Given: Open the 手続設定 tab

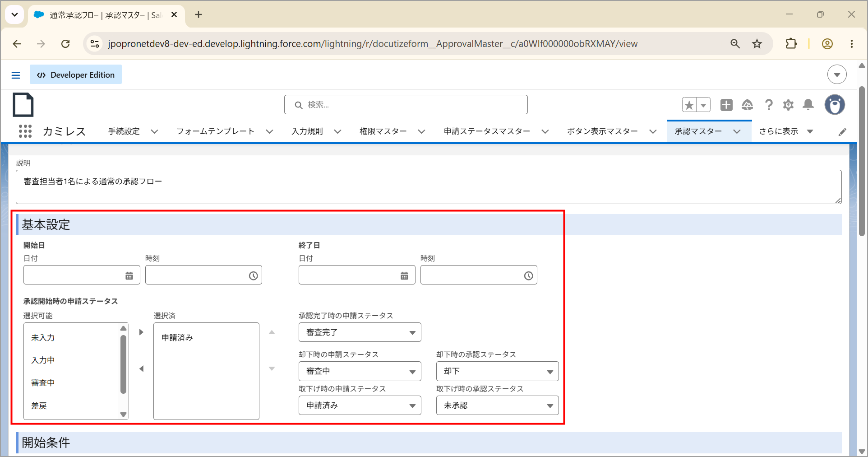Looking at the screenshot, I should 124,131.
